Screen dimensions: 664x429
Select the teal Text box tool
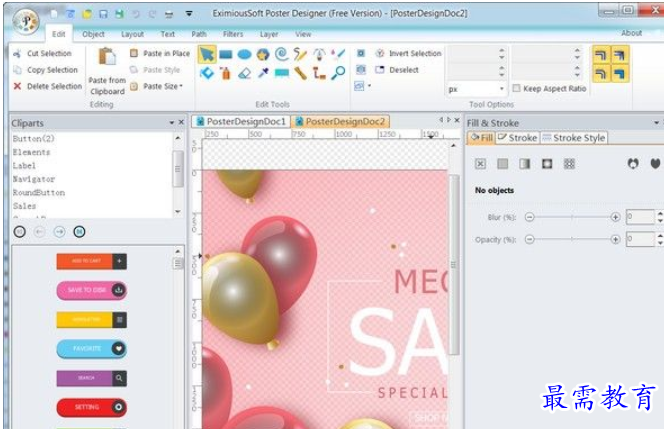[x=282, y=73]
